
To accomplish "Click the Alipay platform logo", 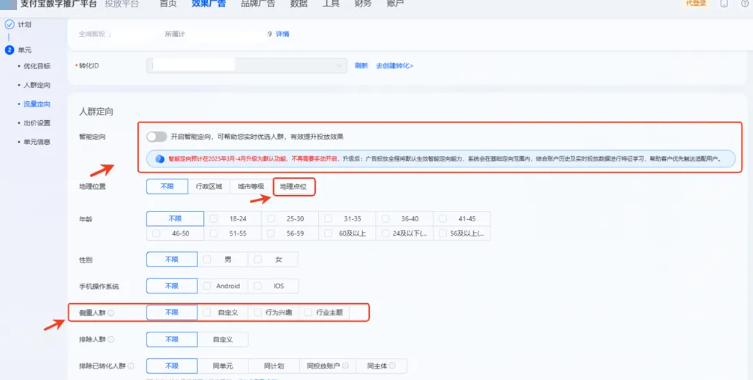I will click(x=9, y=4).
